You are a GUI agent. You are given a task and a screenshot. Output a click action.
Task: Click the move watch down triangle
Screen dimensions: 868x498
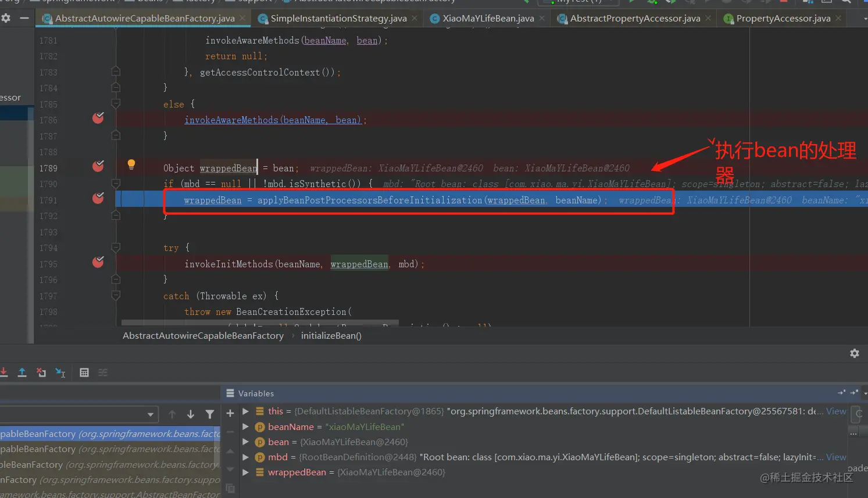[x=230, y=470]
